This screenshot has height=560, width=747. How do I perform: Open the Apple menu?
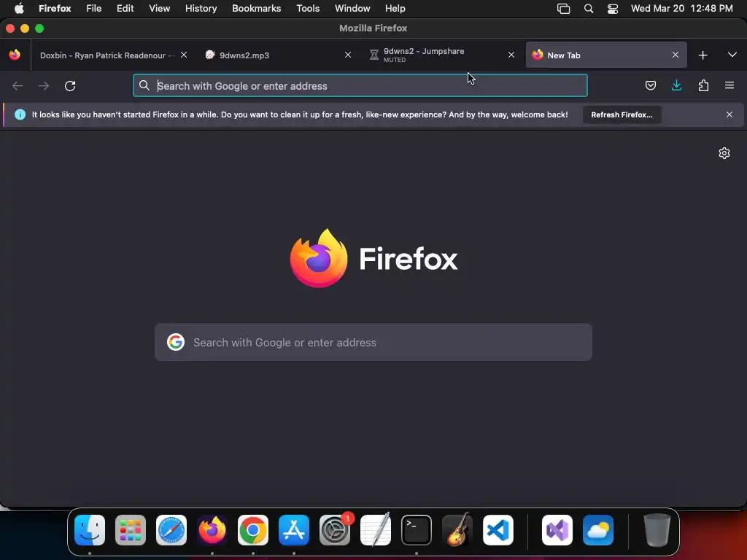(x=19, y=8)
